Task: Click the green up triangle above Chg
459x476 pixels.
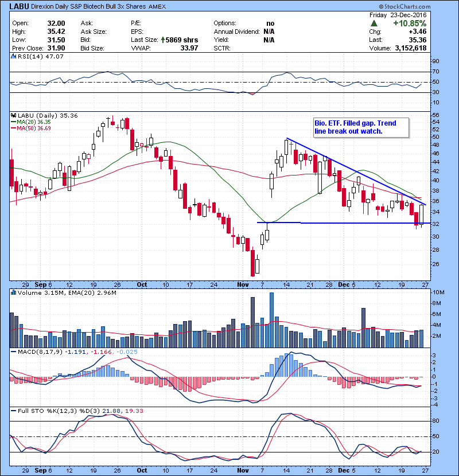Action: (x=374, y=24)
